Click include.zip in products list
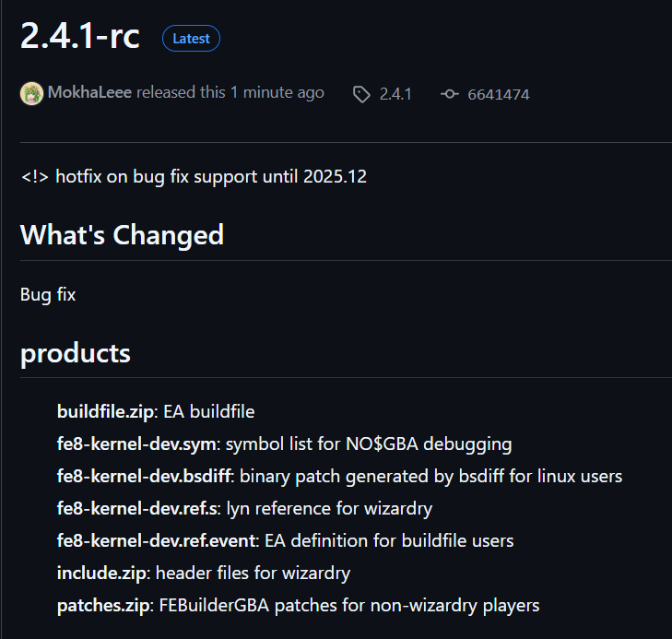The image size is (672, 639). [101, 574]
